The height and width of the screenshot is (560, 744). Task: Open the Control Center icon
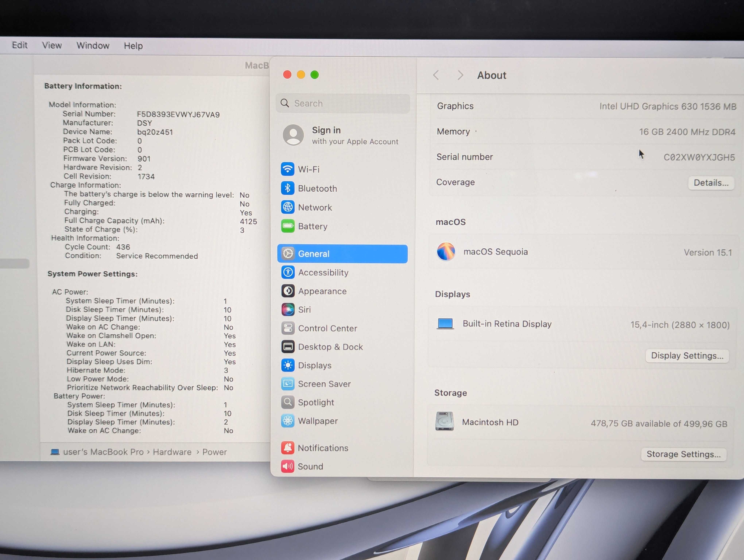[288, 328]
